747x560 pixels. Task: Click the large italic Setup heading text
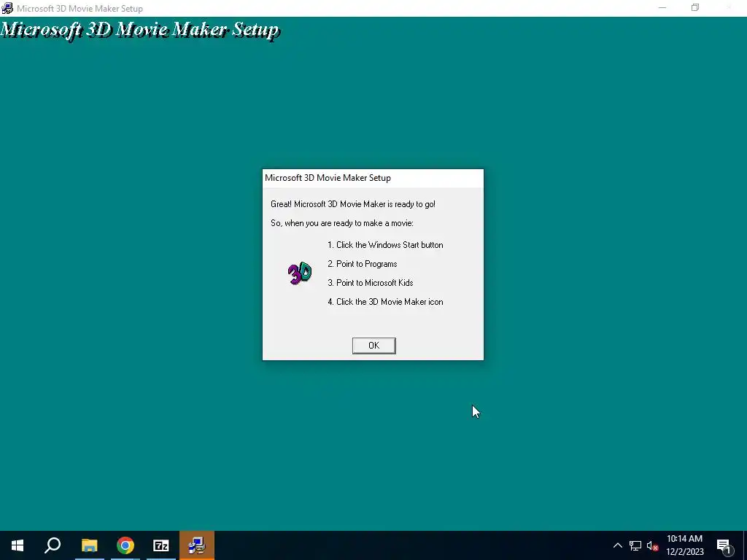point(139,30)
